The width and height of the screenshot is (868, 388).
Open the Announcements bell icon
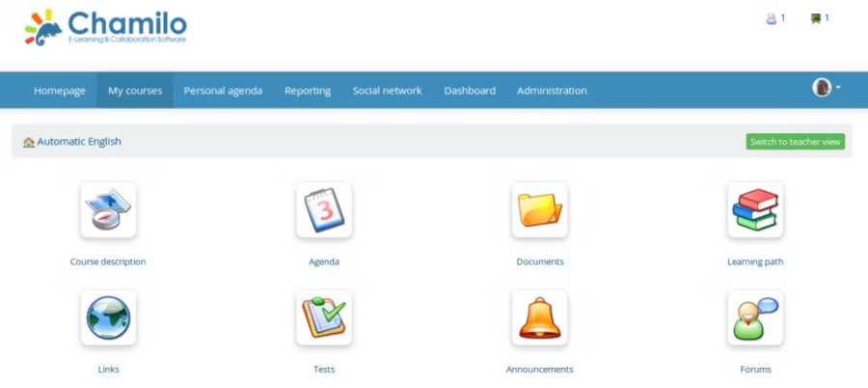pos(539,318)
